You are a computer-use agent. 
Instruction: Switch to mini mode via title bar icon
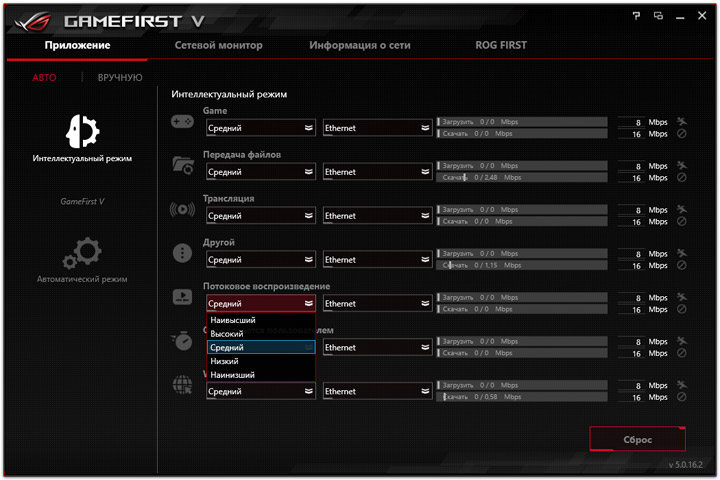(658, 16)
